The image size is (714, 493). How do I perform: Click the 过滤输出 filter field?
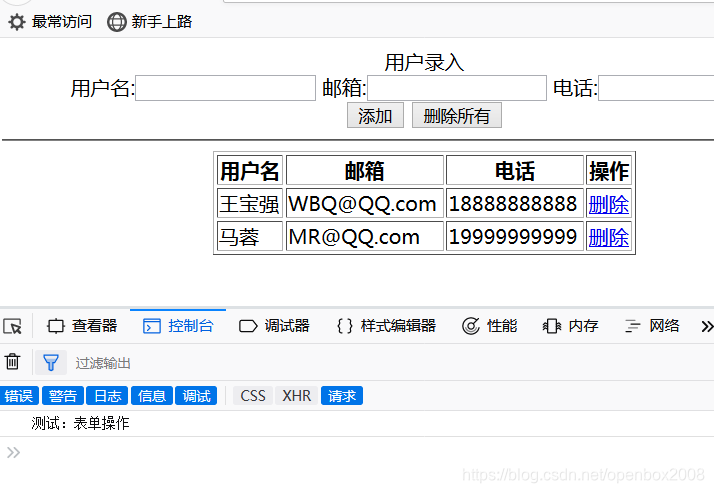(392, 363)
